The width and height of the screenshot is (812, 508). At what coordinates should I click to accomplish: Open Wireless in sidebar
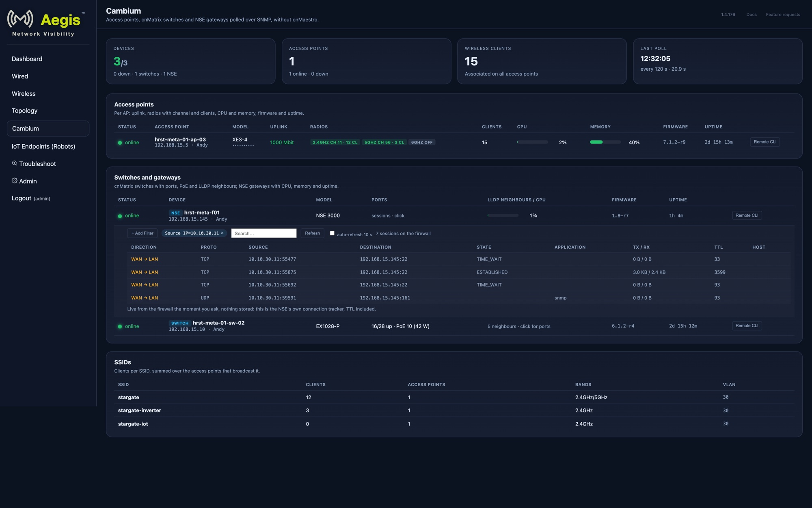click(x=24, y=93)
